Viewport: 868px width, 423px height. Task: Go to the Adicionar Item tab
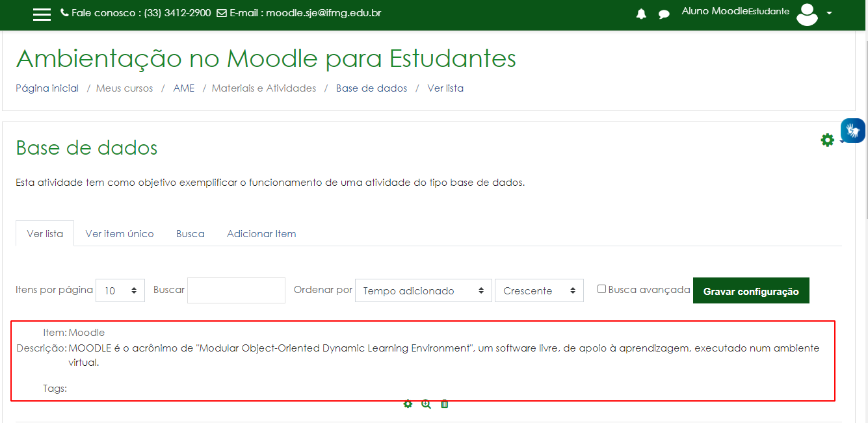tap(261, 234)
